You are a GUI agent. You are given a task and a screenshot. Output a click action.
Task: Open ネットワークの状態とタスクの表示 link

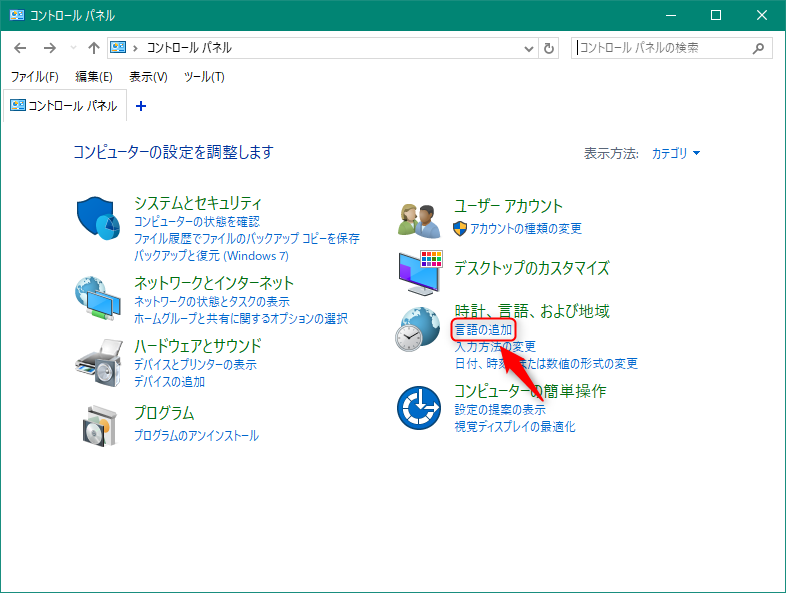click(x=212, y=302)
